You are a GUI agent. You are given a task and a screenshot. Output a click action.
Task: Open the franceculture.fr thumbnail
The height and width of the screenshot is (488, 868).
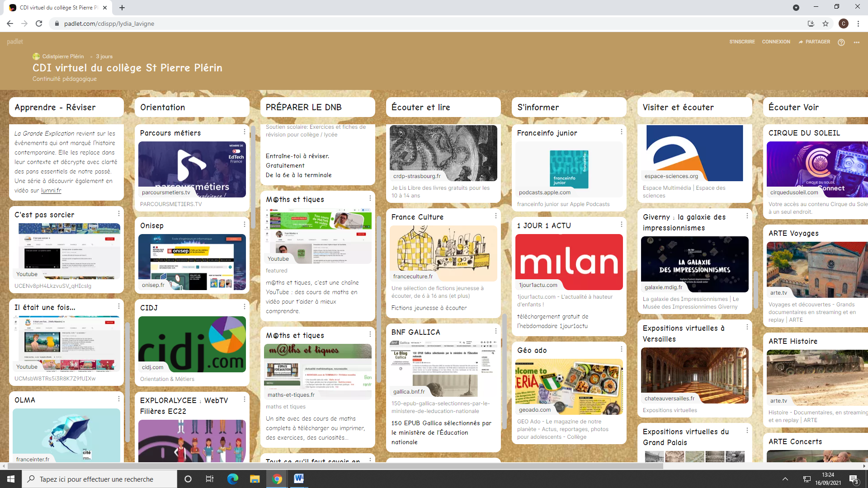(x=443, y=253)
